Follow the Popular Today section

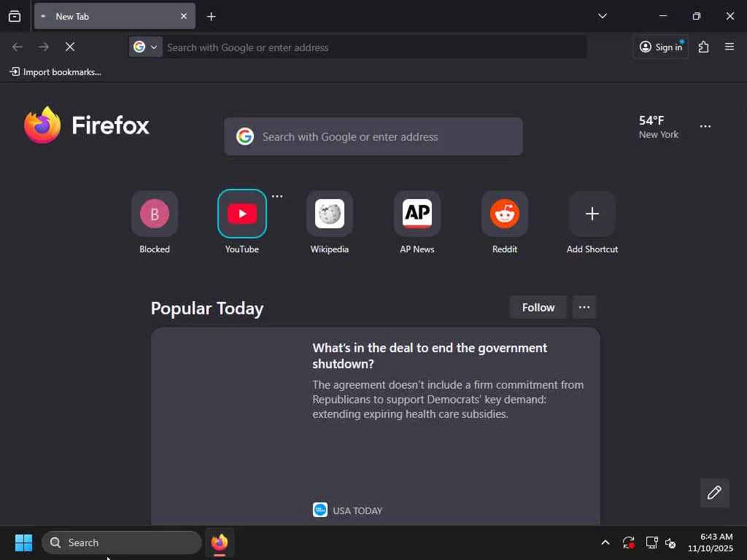[538, 307]
